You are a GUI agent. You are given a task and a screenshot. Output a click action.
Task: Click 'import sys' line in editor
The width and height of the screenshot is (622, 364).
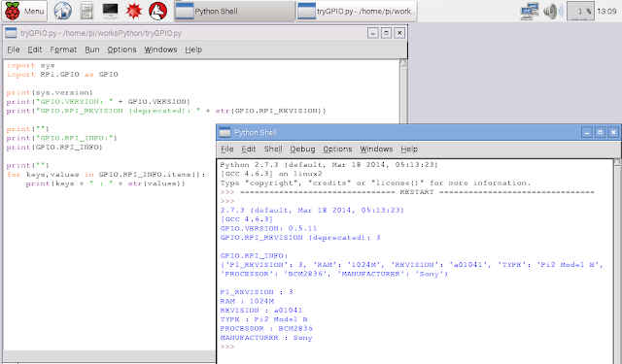30,65
